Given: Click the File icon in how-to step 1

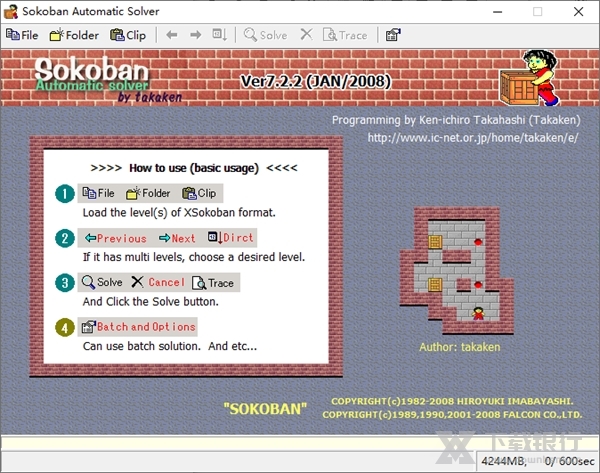Looking at the screenshot, I should pos(98,193).
